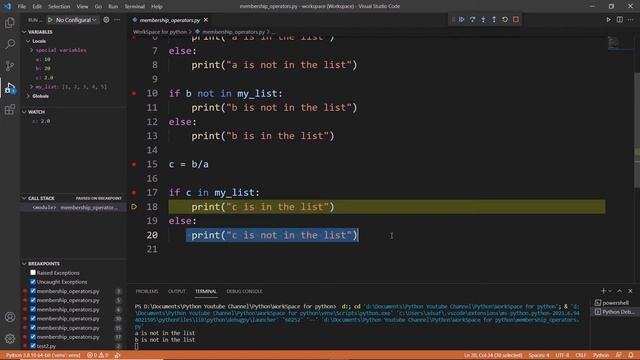The height and width of the screenshot is (360, 640).
Task: Change the CRLF line ending setting
Action: tap(580, 355)
